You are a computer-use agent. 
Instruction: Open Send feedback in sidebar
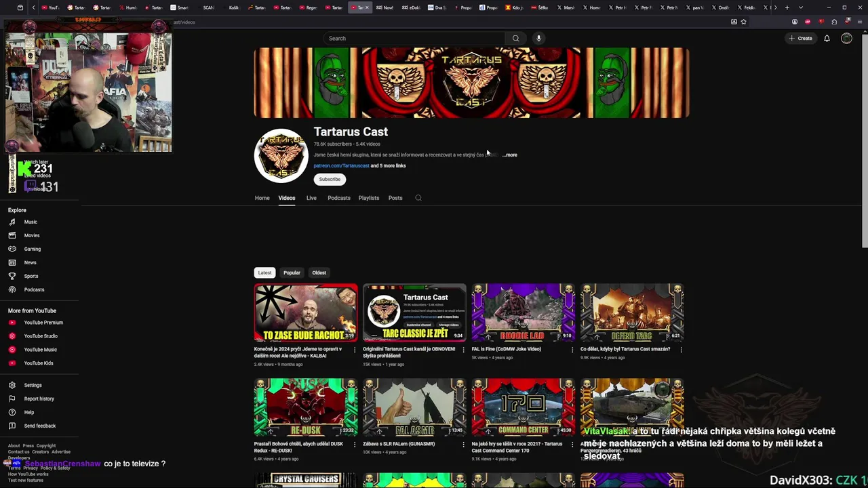[39, 426]
